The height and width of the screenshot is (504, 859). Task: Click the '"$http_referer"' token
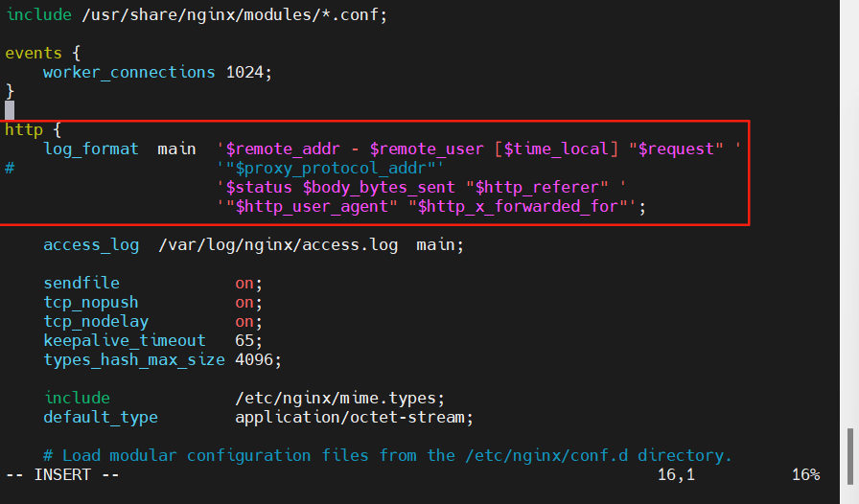coord(537,188)
